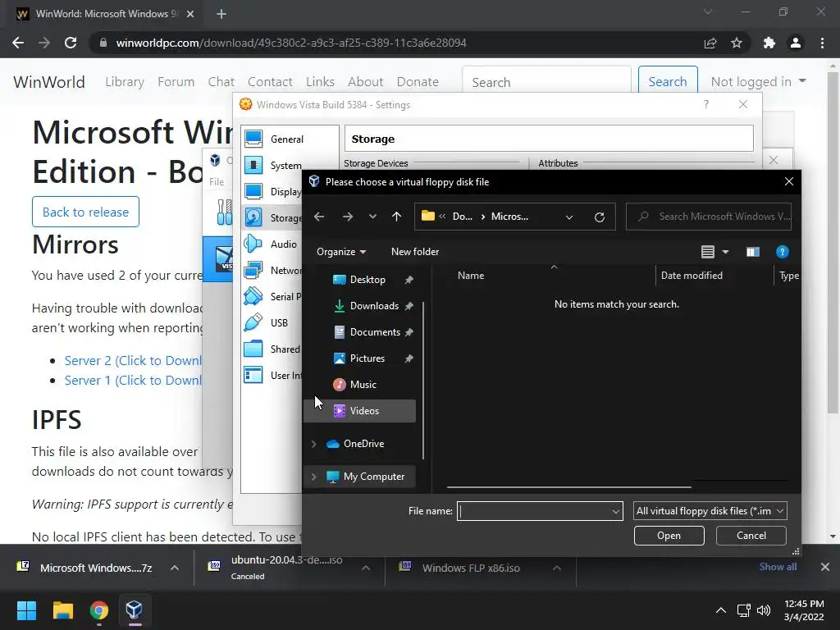Viewport: 840px width, 630px height.
Task: Select Documents in the navigation pane
Action: click(374, 332)
